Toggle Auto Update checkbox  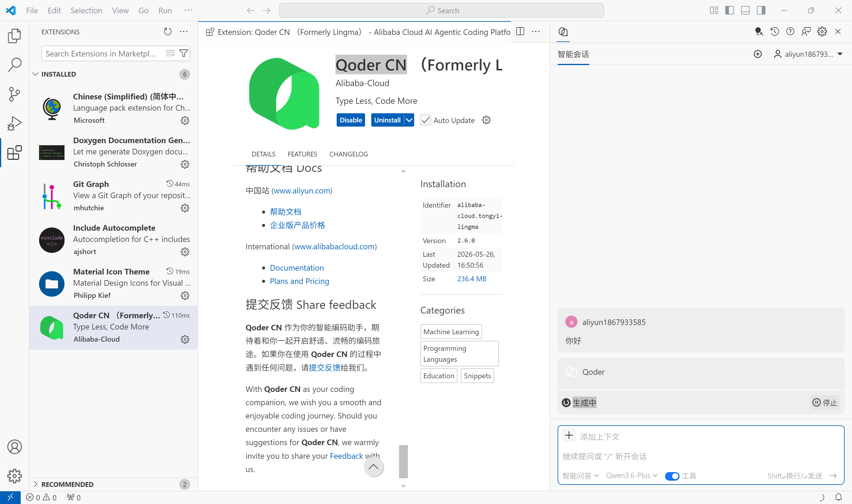click(x=425, y=120)
